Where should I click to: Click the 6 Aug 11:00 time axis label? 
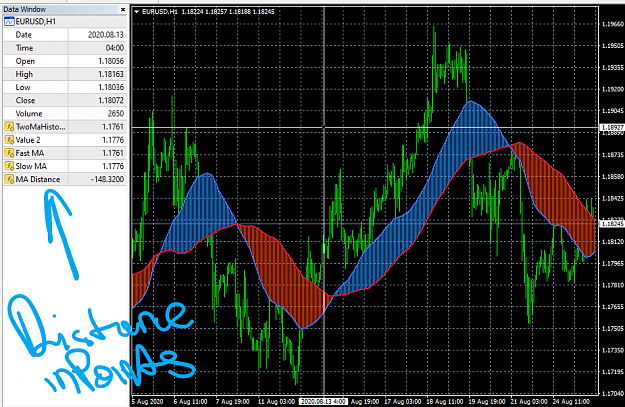click(191, 401)
